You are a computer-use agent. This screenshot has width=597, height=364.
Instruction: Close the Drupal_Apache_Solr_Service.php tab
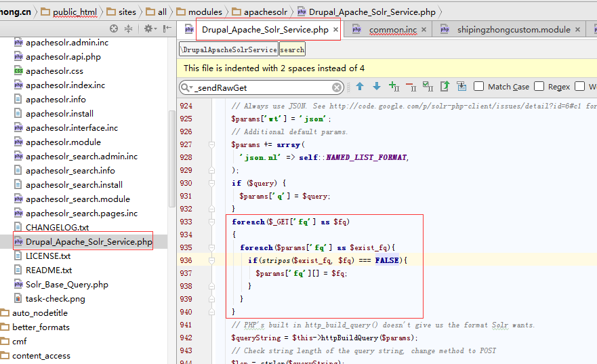pyautogui.click(x=335, y=29)
